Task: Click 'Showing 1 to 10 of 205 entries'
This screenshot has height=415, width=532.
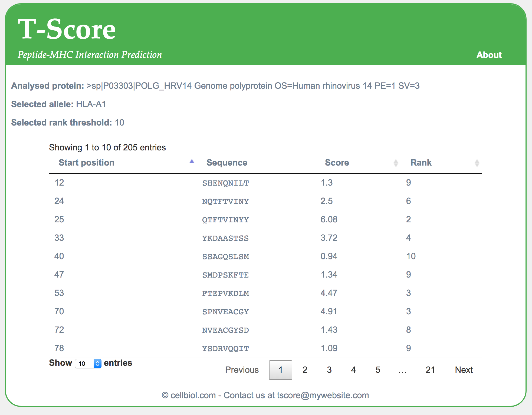Action: tap(107, 147)
